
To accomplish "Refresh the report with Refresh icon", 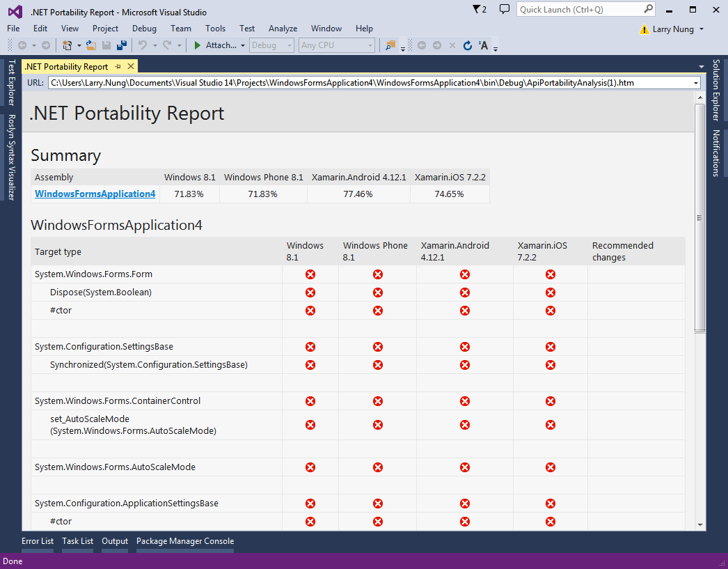I will (x=468, y=45).
